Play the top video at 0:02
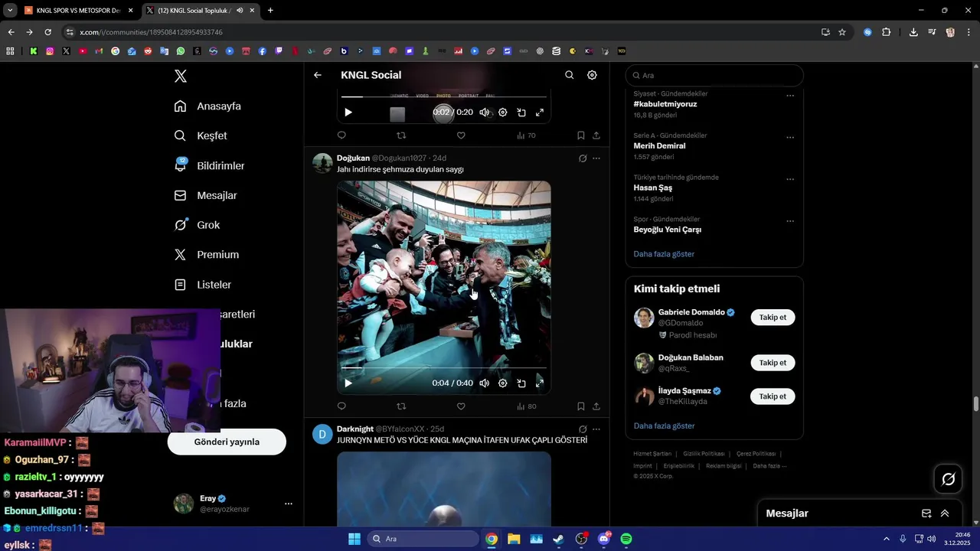Screen dimensions: 980x551 (348, 112)
